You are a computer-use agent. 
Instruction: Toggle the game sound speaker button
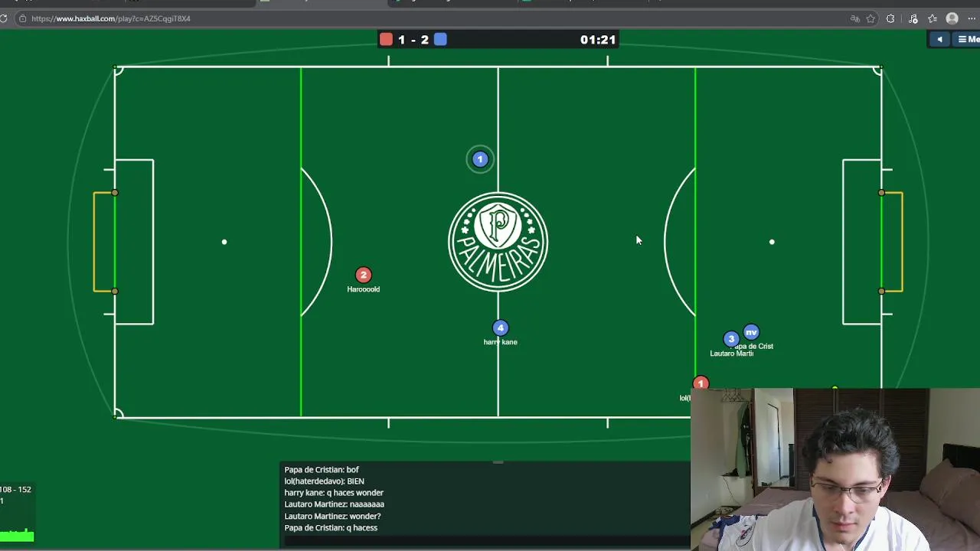939,39
